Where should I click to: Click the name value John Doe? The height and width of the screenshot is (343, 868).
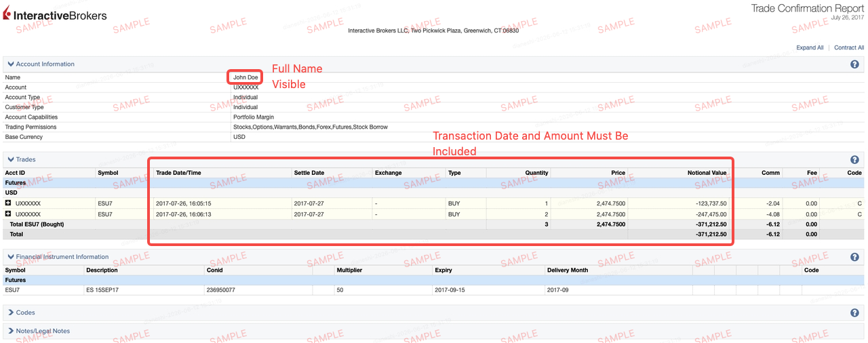pyautogui.click(x=245, y=77)
